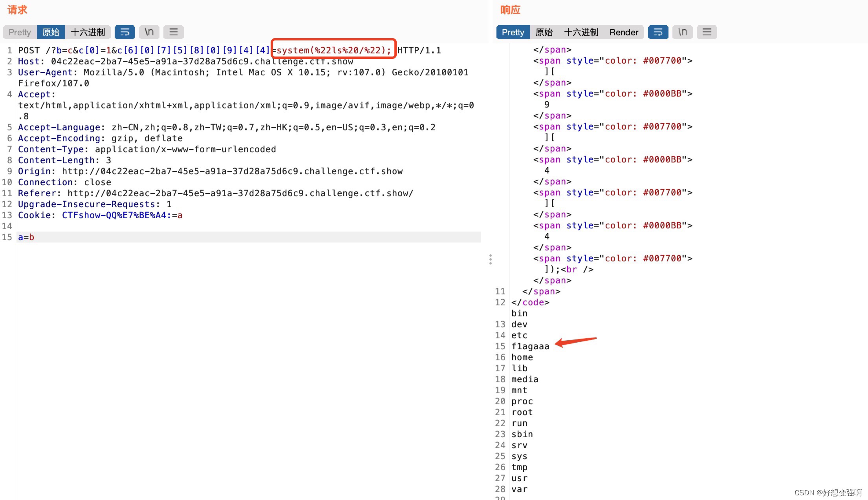Open hamburger menu in response panel

(x=707, y=32)
